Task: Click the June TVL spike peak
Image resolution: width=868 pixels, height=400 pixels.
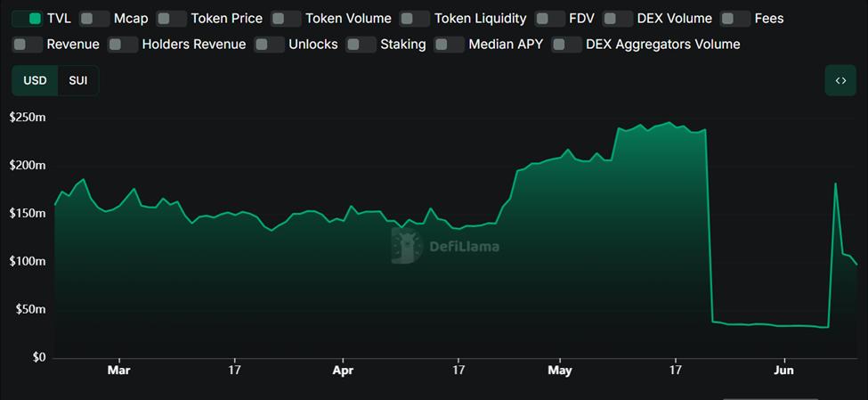Action: click(835, 184)
